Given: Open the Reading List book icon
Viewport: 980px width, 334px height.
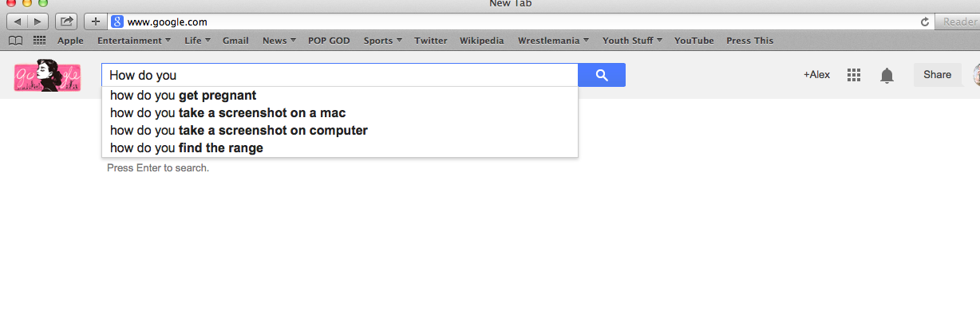Looking at the screenshot, I should tap(14, 41).
